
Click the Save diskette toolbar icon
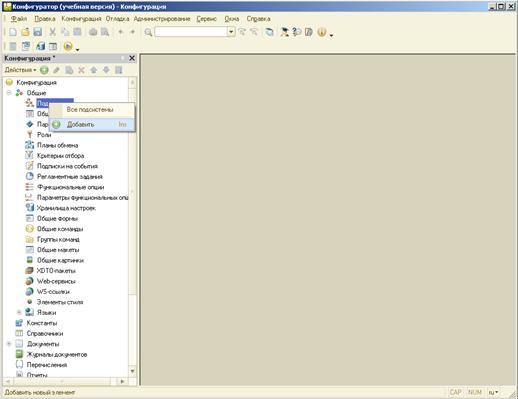[x=38, y=32]
